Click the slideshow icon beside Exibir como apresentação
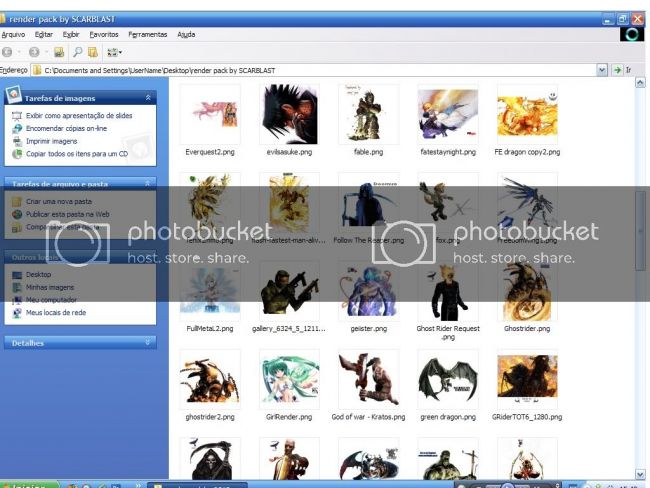The height and width of the screenshot is (488, 650). pyautogui.click(x=17, y=116)
